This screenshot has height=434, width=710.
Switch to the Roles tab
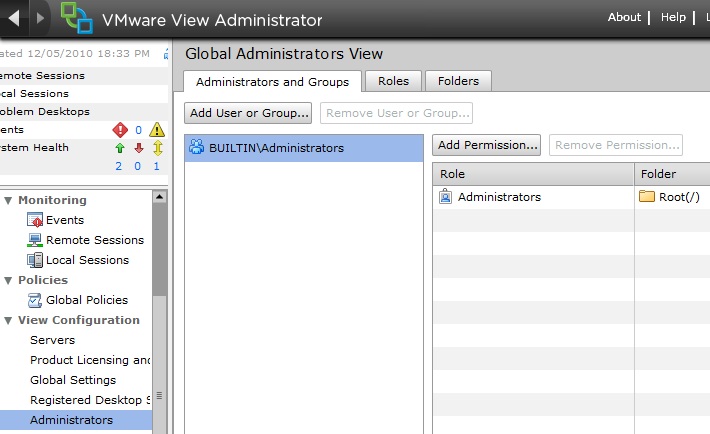393,81
